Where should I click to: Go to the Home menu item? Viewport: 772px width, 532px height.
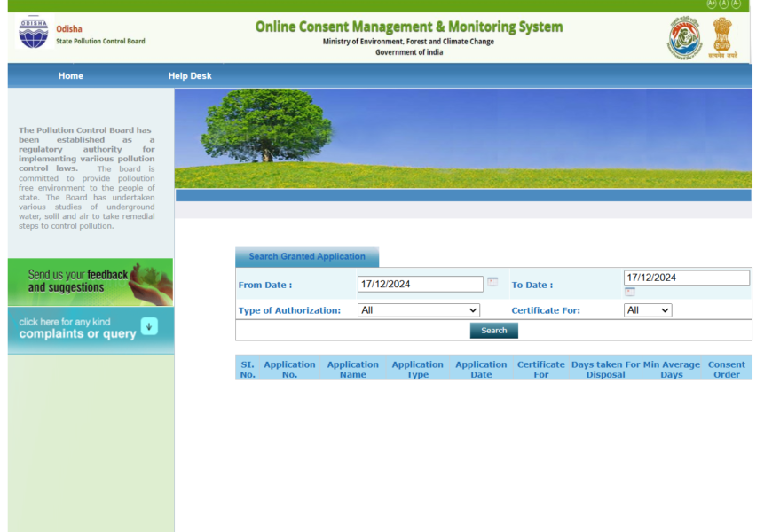(71, 76)
